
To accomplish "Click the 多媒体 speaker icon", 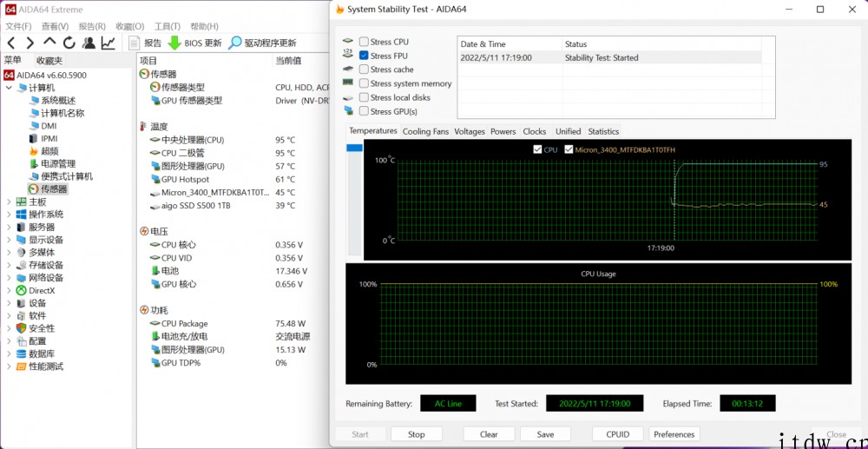I will [22, 252].
